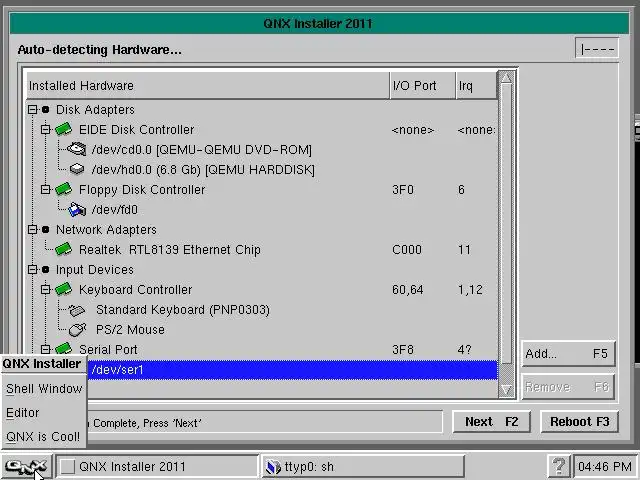This screenshot has height=480, width=640.
Task: Switch to the ttyp0: sh taskbar entry
Action: coord(363,466)
